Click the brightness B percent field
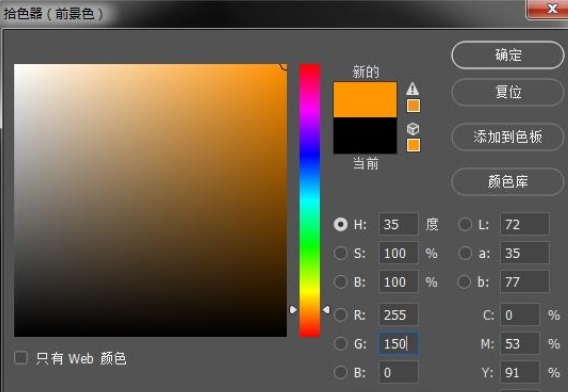568x392 pixels. (398, 282)
